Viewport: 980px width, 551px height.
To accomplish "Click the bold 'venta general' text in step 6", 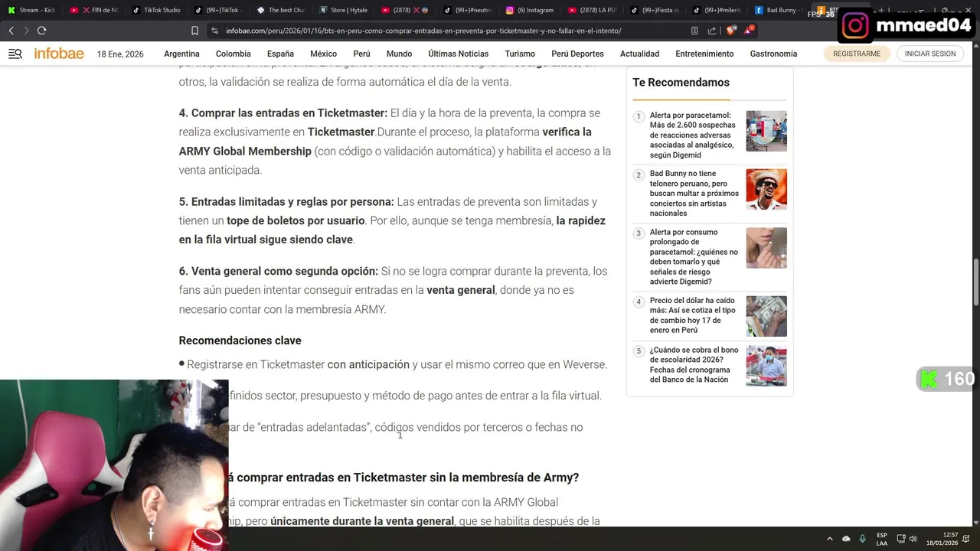I will click(x=460, y=290).
